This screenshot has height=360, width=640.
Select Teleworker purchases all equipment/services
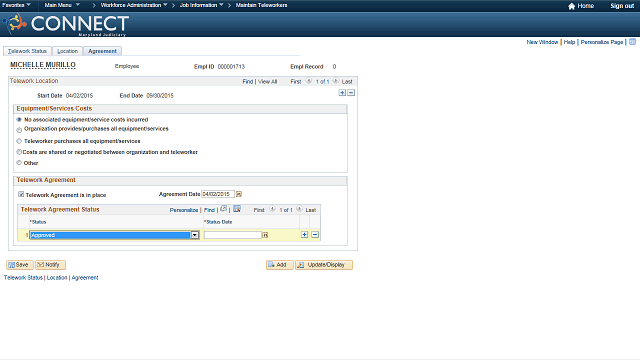pos(19,141)
